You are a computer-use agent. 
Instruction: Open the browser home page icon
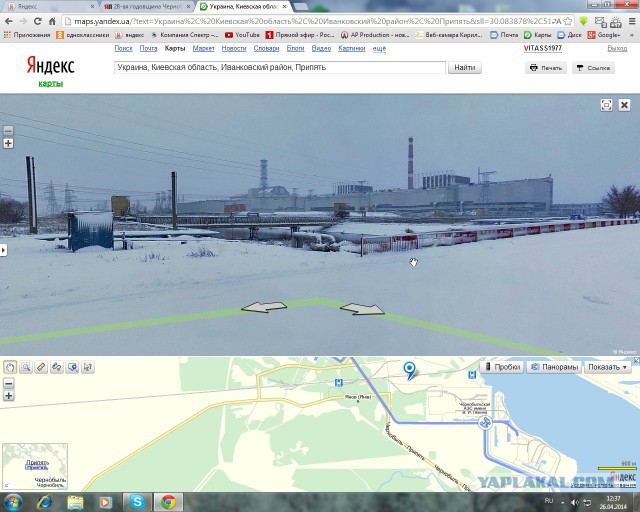click(x=52, y=21)
